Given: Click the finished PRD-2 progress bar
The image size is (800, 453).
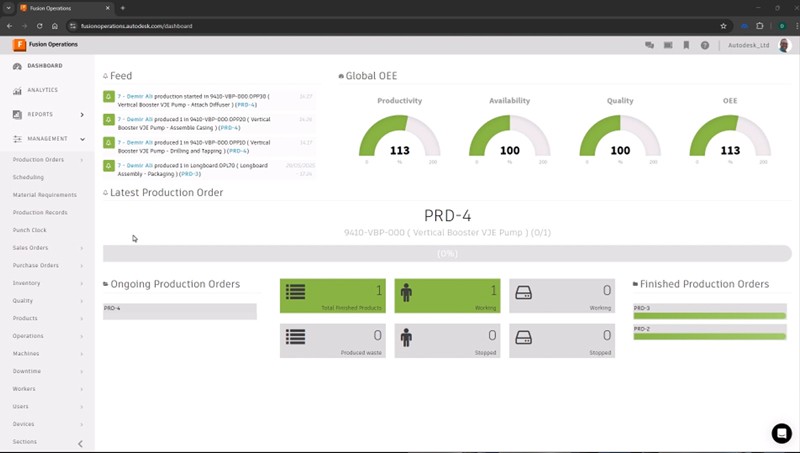Looking at the screenshot, I should 710,337.
